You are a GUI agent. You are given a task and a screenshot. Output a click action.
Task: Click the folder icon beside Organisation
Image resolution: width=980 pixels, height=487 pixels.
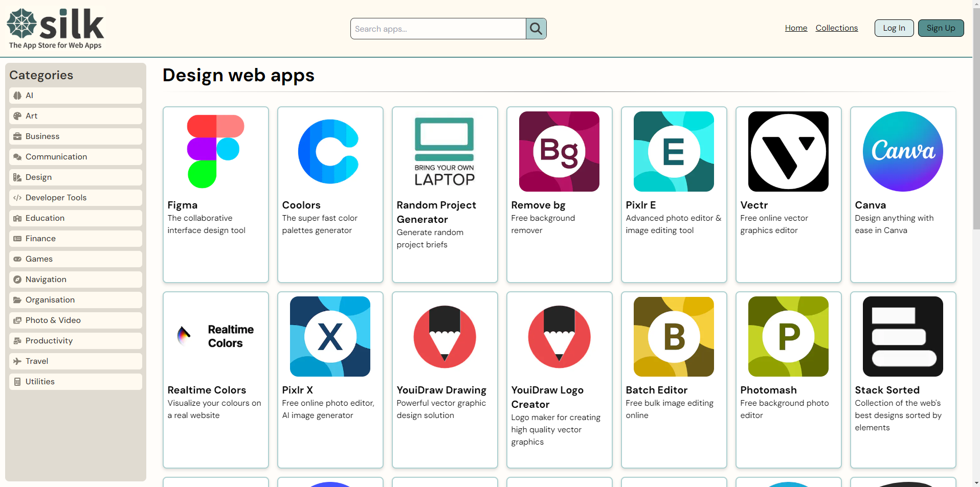(17, 300)
